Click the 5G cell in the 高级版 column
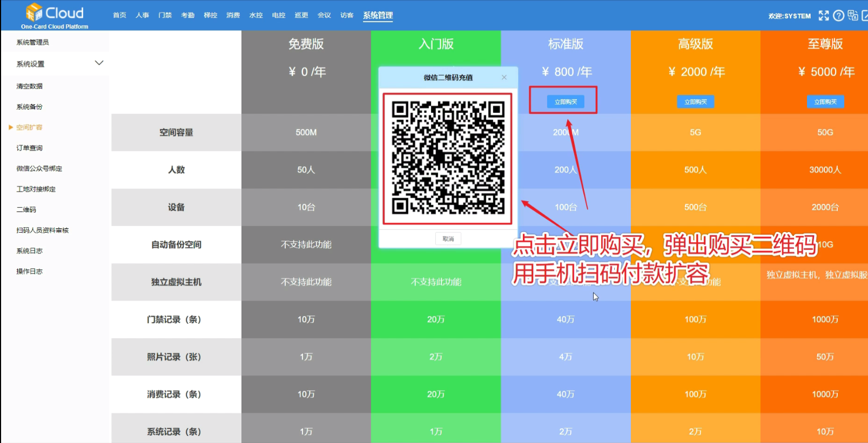 click(696, 132)
